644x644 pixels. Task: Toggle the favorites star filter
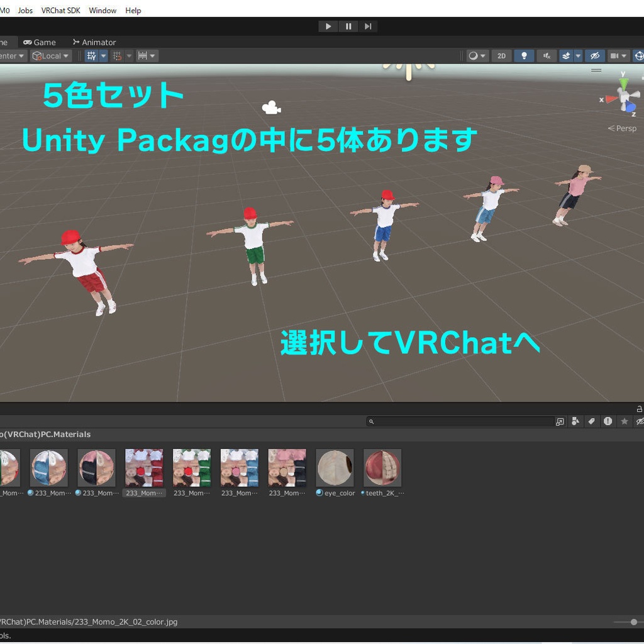(x=625, y=421)
